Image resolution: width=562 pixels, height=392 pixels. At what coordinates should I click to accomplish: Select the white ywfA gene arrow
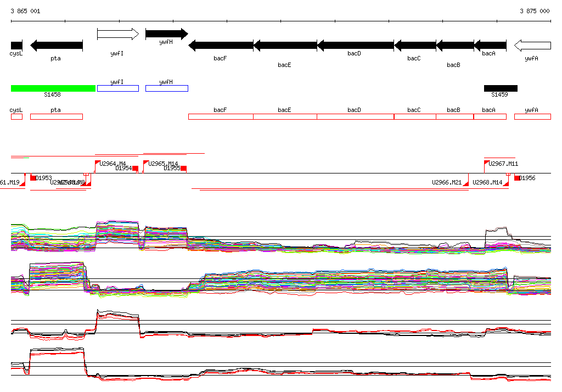532,46
